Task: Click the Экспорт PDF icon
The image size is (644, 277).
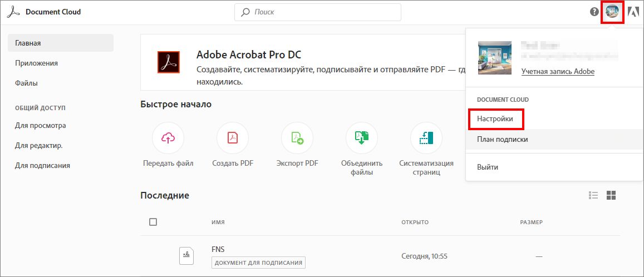Action: pyautogui.click(x=297, y=138)
